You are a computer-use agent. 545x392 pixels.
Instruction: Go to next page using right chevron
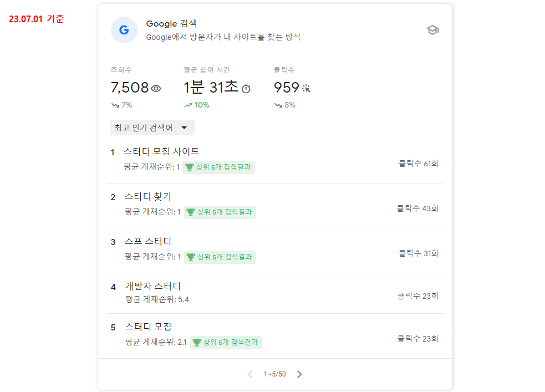pyautogui.click(x=299, y=374)
